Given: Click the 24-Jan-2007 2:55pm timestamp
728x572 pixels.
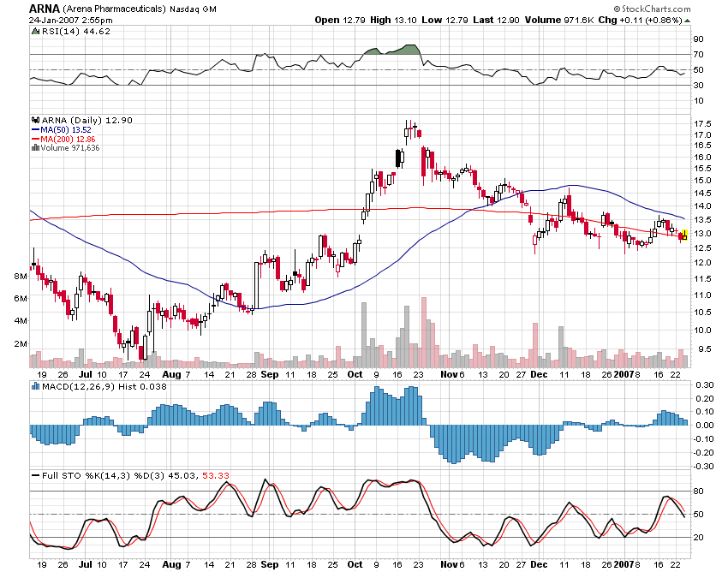Looking at the screenshot, I should (70, 20).
